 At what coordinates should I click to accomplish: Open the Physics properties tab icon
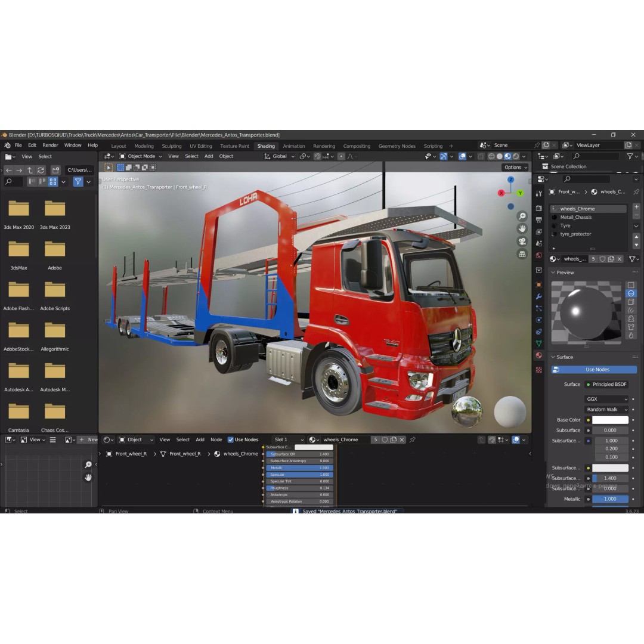539,320
